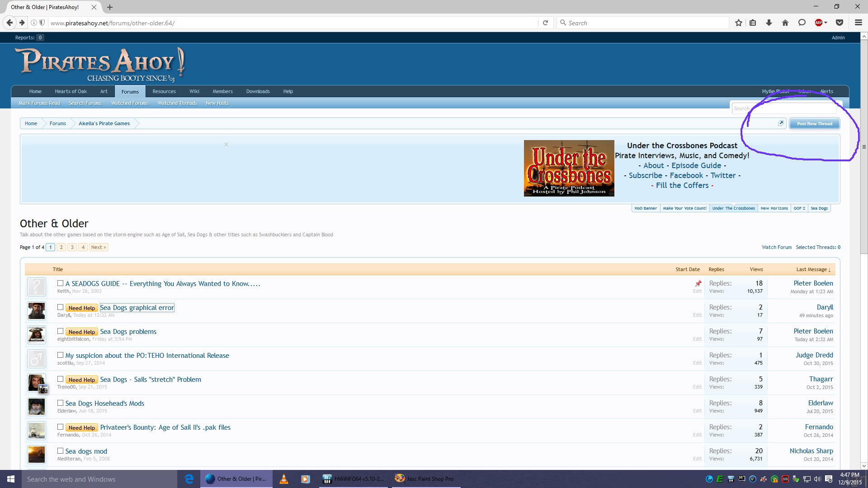This screenshot has width=868, height=488.
Task: Switch to Jasc Paint Shop Pro in taskbar
Action: 425,479
